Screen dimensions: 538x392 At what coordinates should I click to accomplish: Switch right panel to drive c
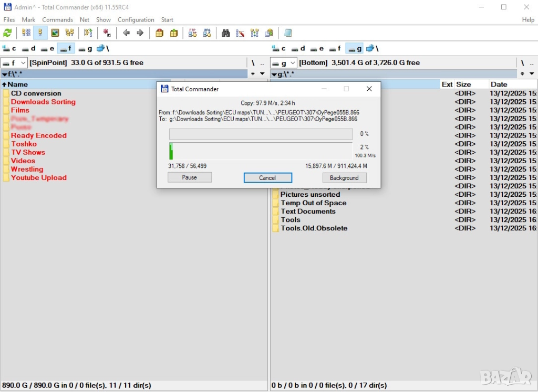[x=279, y=49]
